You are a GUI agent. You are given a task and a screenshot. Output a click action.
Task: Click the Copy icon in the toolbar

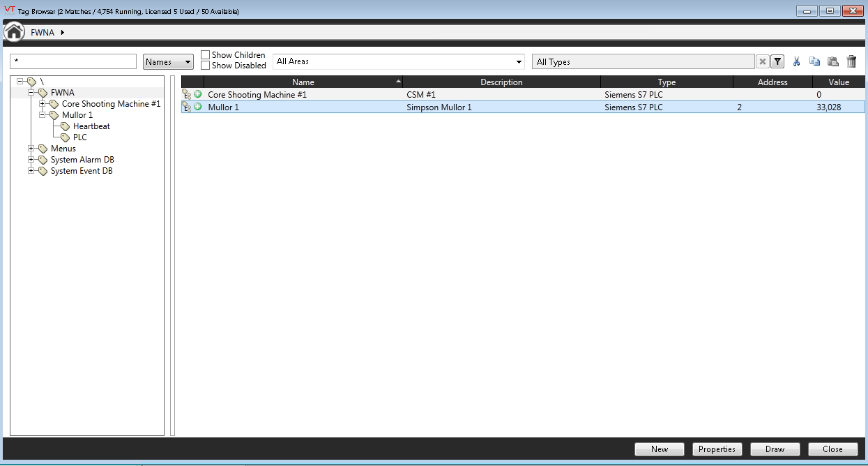(x=814, y=62)
